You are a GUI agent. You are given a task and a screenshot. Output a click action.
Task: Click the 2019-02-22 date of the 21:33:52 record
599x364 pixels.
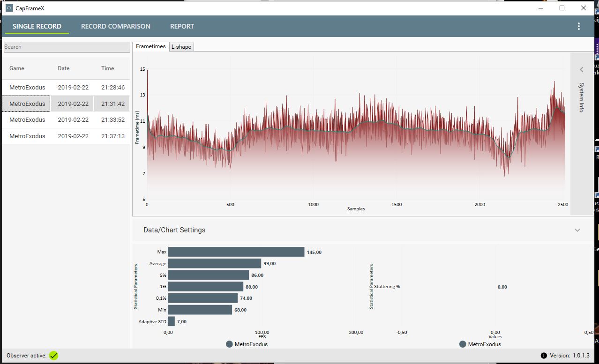[x=73, y=120]
